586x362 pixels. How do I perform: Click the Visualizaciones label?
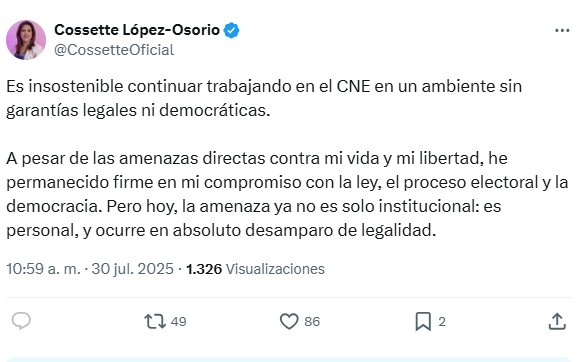275,269
